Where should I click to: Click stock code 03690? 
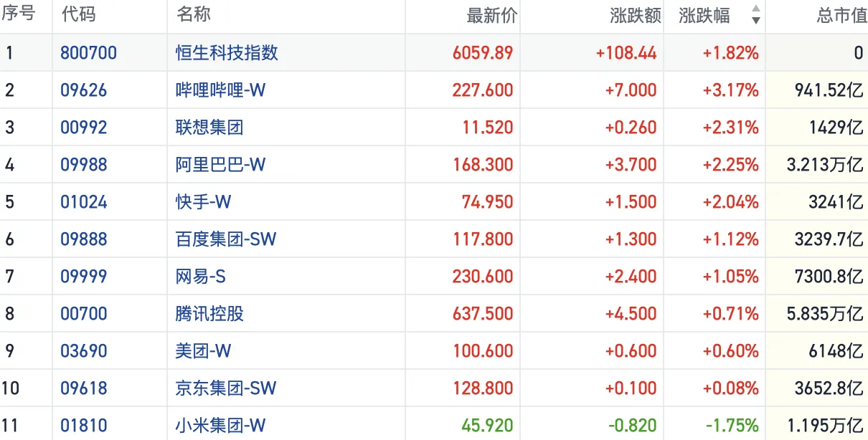(x=83, y=351)
